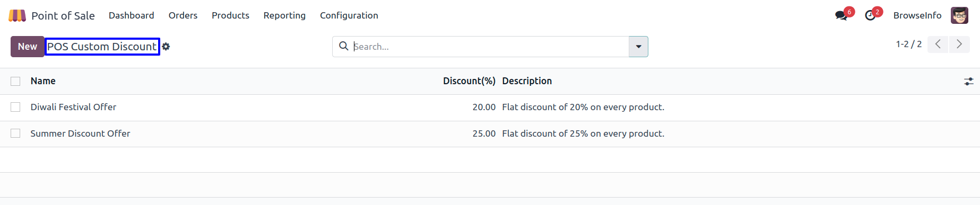This screenshot has width=980, height=205.
Task: Select the Diwali Festival Offer checkbox
Action: tap(15, 107)
